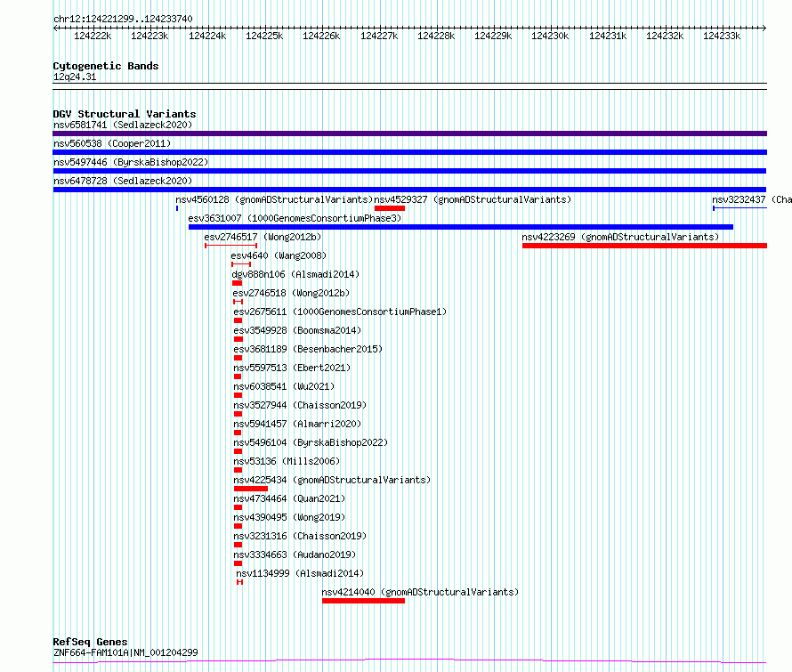Open nsv4529327 gnomADStructuralVariants label
Viewport: 792px width, 672px height.
pyautogui.click(x=473, y=199)
